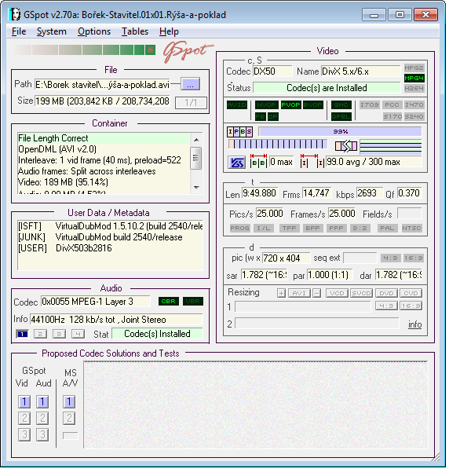449x476 pixels.
Task: Click the blue VGS stats button
Action: [236, 163]
